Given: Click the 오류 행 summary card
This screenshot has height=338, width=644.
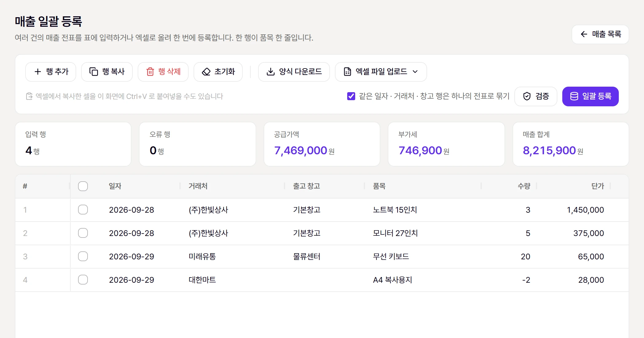Looking at the screenshot, I should click(x=198, y=144).
